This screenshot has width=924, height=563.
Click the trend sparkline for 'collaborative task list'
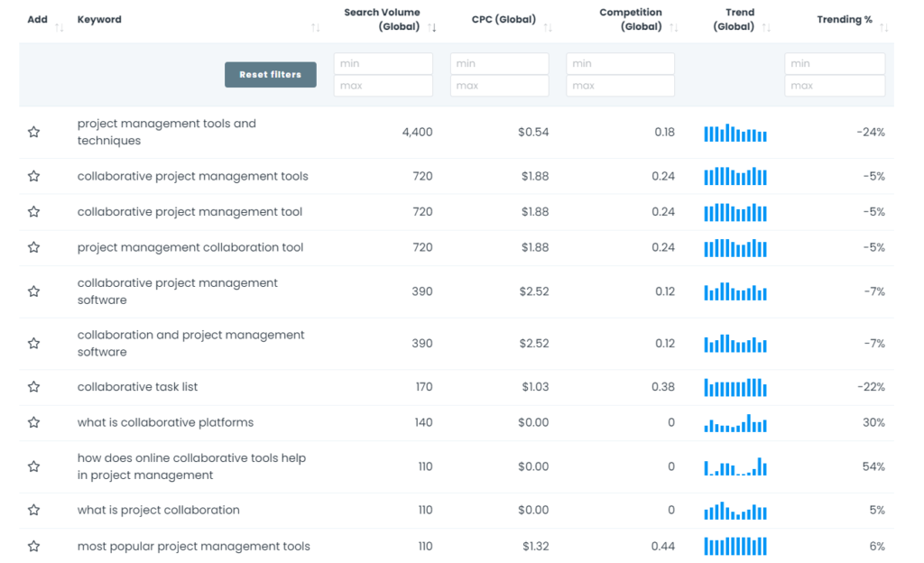click(735, 387)
